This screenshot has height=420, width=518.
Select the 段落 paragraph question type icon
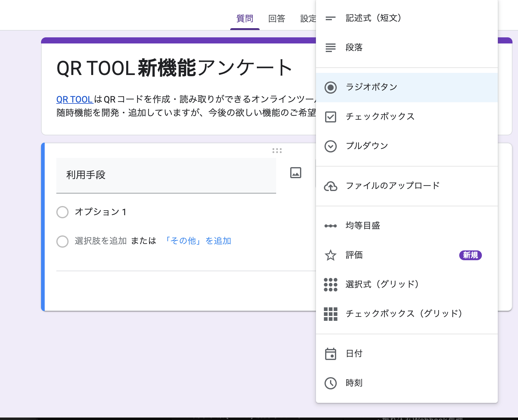tap(331, 48)
